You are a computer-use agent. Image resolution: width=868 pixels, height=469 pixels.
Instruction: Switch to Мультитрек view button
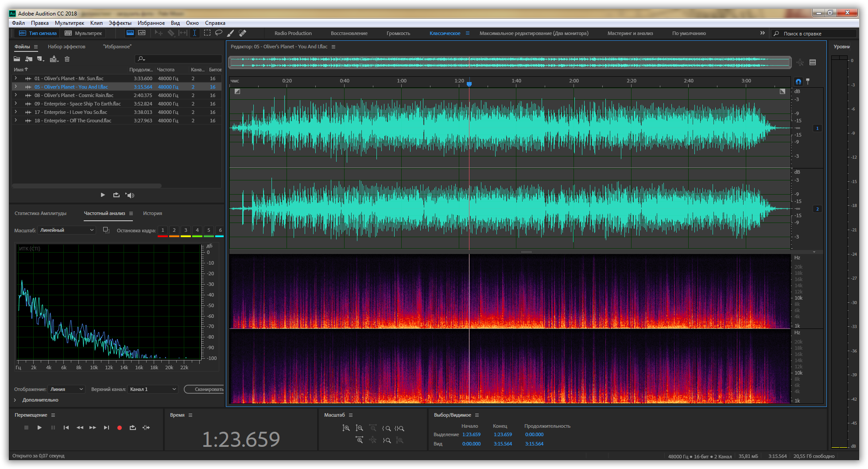pyautogui.click(x=83, y=33)
